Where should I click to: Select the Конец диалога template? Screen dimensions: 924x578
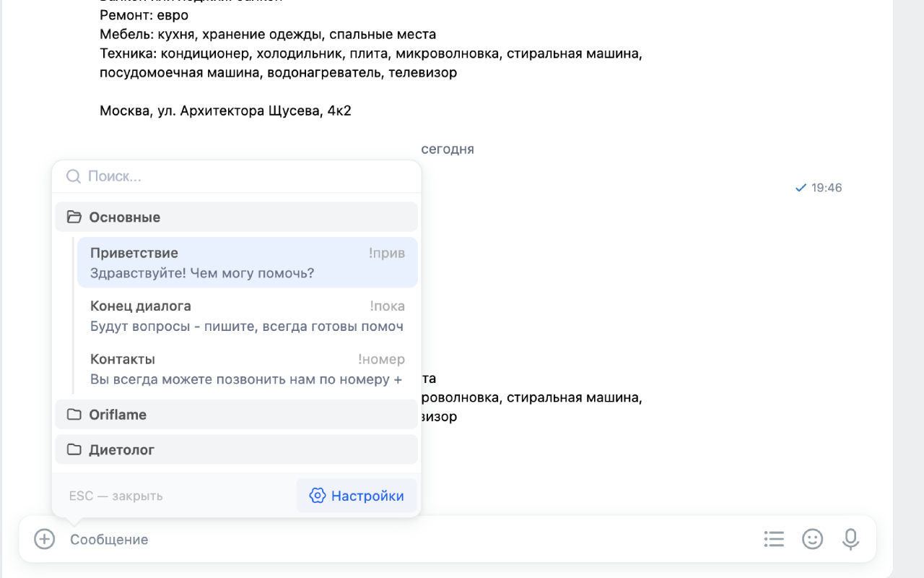click(248, 316)
